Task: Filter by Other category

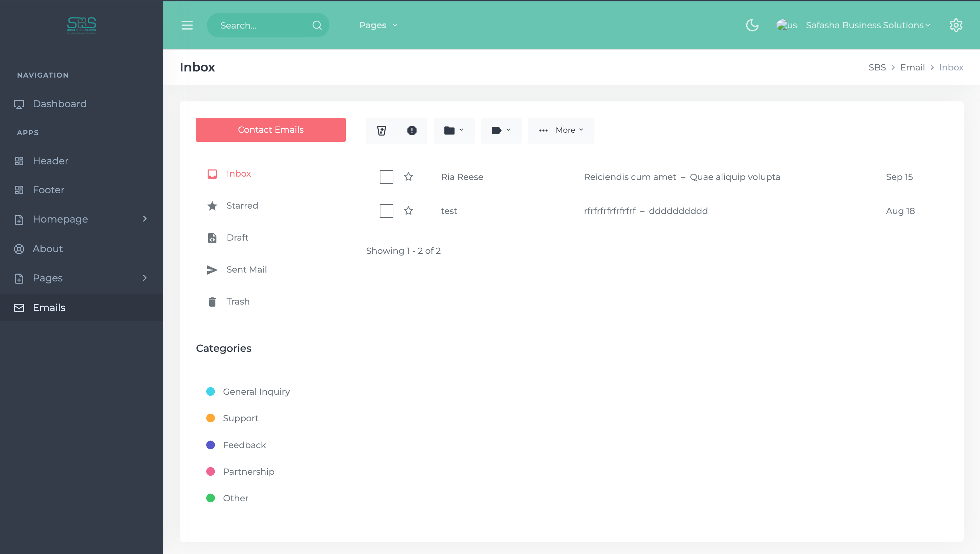Action: 227,498
